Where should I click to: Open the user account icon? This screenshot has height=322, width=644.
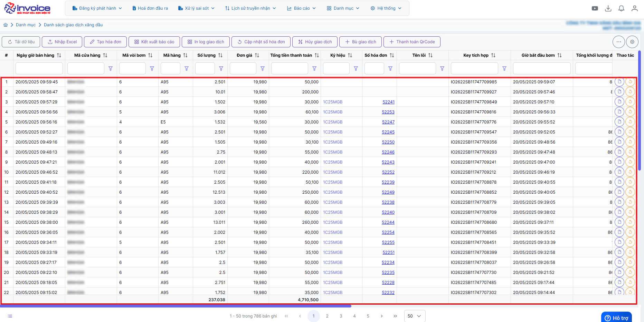(x=634, y=8)
